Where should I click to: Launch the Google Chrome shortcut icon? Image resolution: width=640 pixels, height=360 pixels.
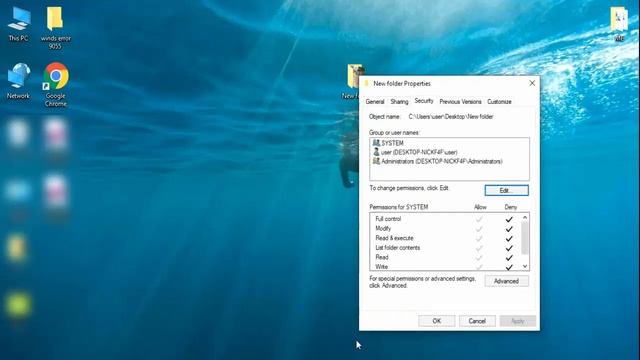tap(56, 76)
